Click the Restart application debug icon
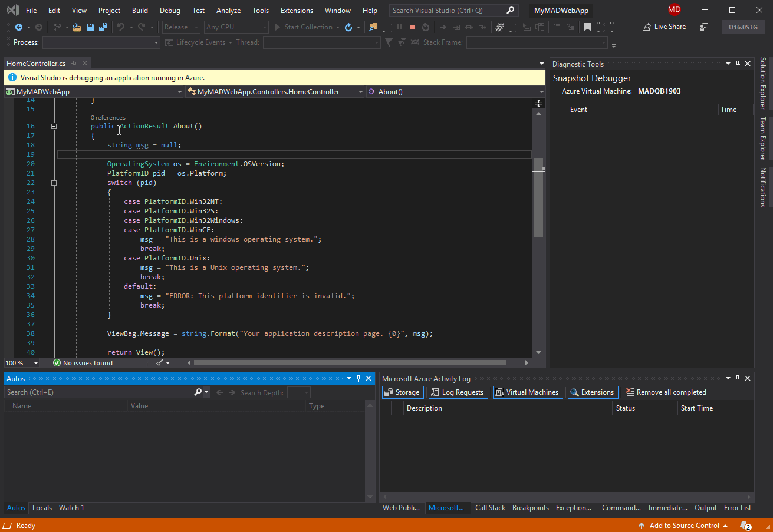Image resolution: width=773 pixels, height=532 pixels. point(425,27)
